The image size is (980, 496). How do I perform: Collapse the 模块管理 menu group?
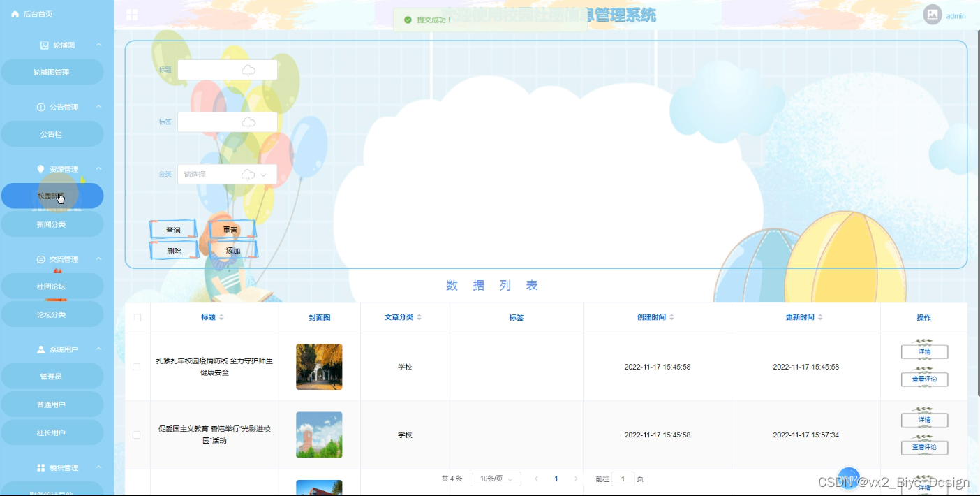pyautogui.click(x=98, y=467)
